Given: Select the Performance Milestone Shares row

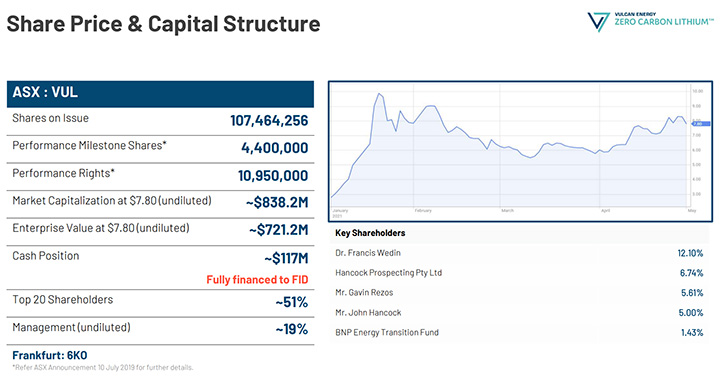Looking at the screenshot, I should point(160,149).
